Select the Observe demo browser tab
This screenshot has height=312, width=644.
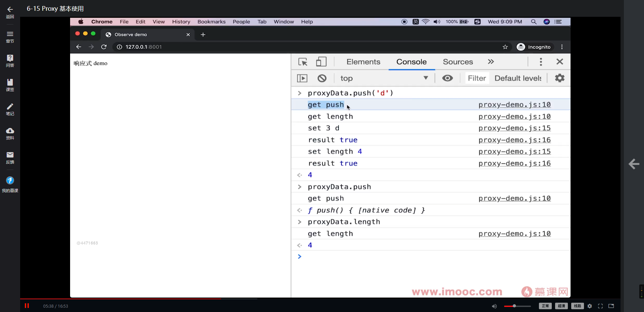(x=148, y=35)
